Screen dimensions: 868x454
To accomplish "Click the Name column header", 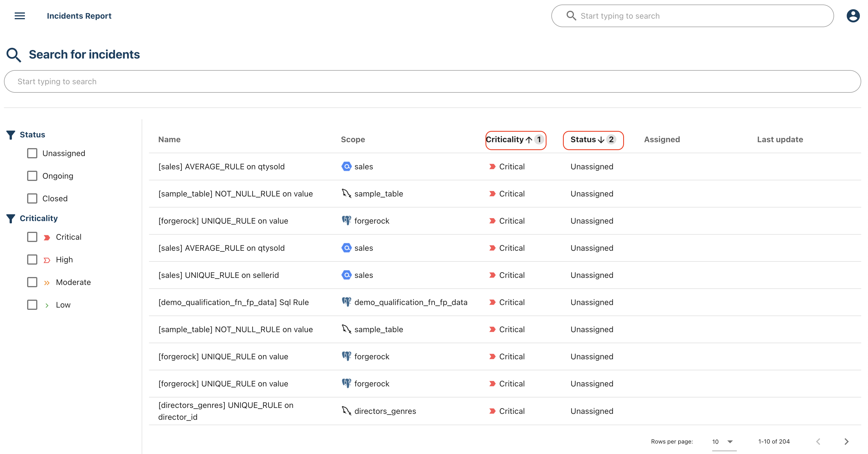I will point(169,139).
